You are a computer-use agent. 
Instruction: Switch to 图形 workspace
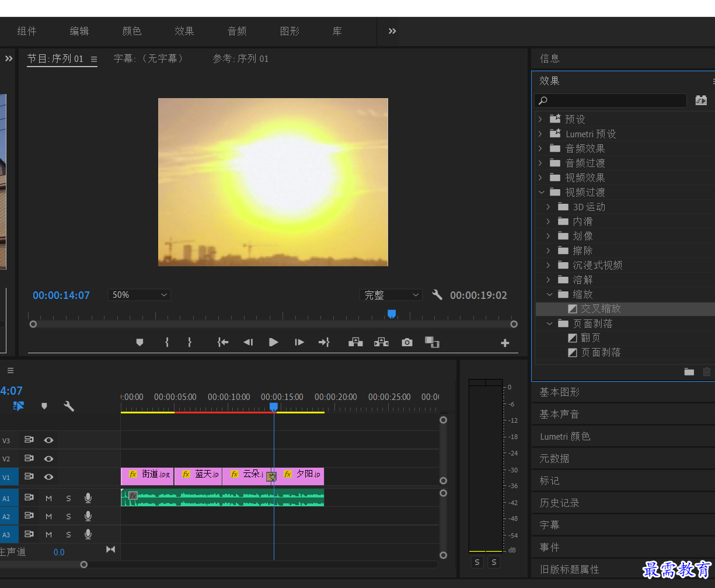click(290, 31)
